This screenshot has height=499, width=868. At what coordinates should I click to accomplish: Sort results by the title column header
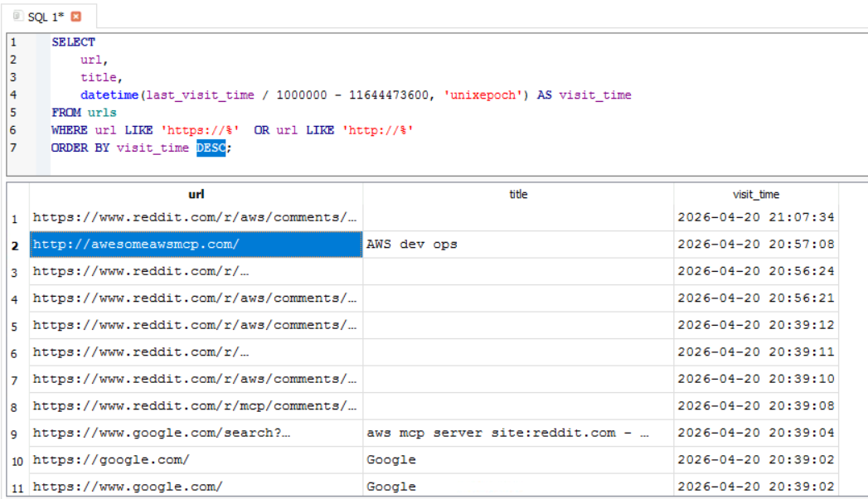[518, 194]
